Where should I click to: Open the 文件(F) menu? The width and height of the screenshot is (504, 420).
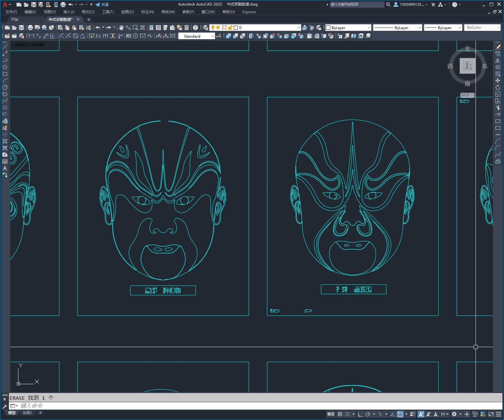point(11,12)
